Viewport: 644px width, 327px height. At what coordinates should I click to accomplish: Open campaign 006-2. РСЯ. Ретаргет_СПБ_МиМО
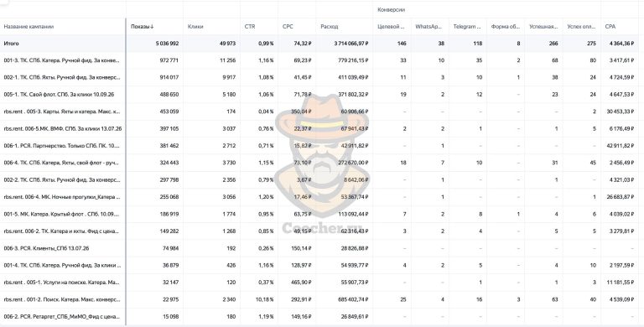[61, 317]
